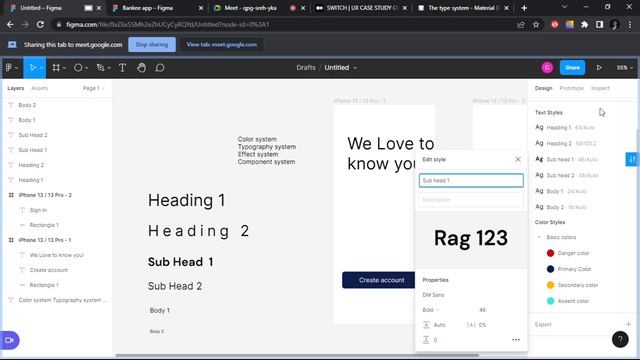Open the Frame tool dropdown arrow
The width and height of the screenshot is (640, 360).
coord(64,68)
